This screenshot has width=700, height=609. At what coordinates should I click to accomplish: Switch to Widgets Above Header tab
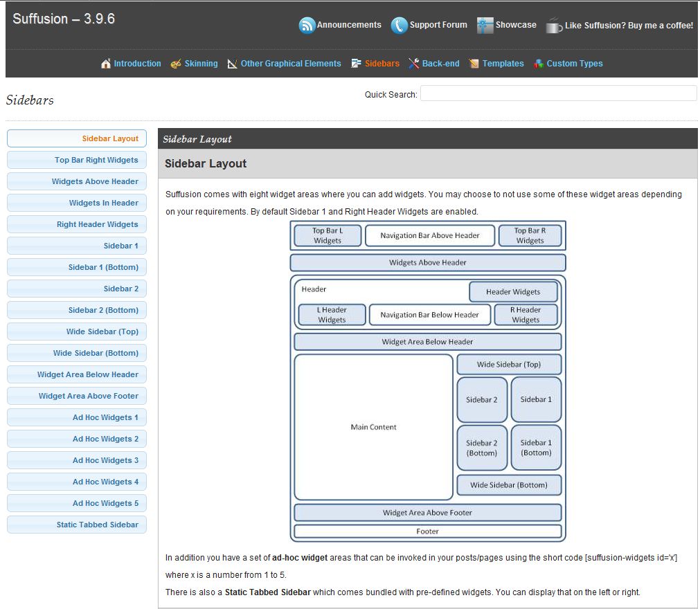77,181
